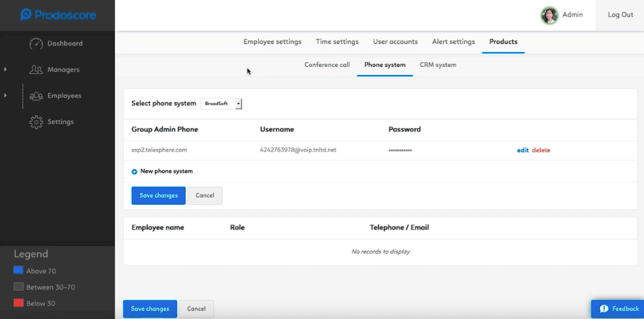Open the CRM system tab
This screenshot has height=319, width=644.
[x=438, y=65]
